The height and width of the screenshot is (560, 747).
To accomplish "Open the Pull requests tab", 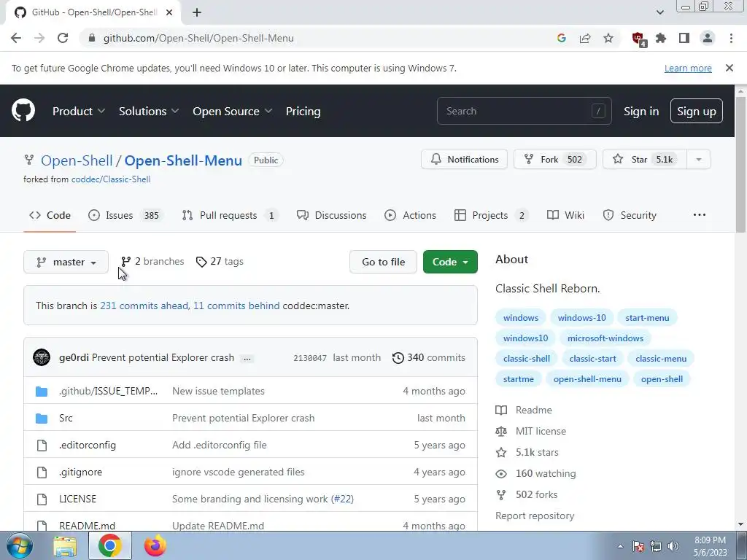I will [x=230, y=215].
